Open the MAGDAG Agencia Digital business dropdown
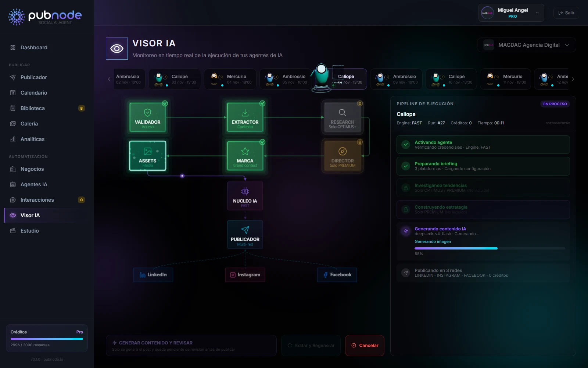The width and height of the screenshot is (588, 368). pos(526,45)
